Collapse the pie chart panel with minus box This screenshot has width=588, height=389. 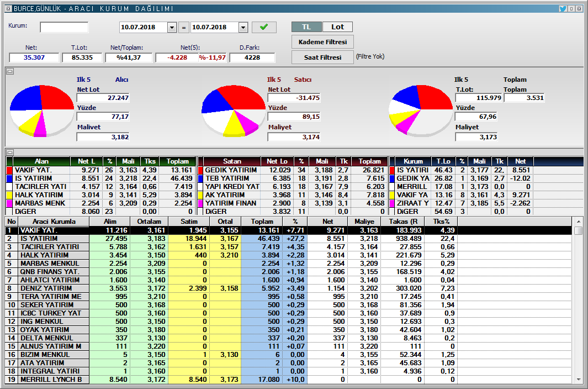pyautogui.click(x=10, y=71)
